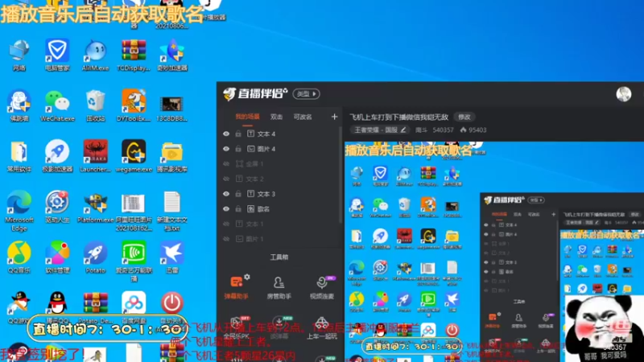Open 视频连麦 in the 直播伴侣 toolbox

pos(321,287)
